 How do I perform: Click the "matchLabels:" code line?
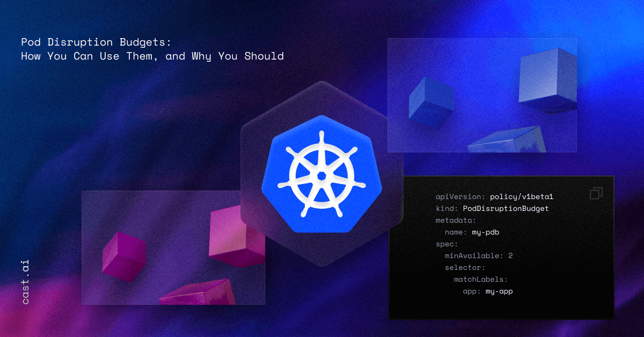tap(481, 280)
